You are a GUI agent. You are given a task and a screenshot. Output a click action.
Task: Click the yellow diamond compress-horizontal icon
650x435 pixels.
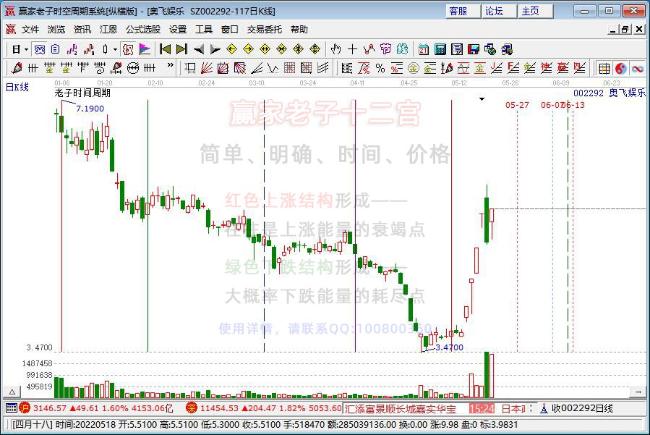click(x=281, y=49)
